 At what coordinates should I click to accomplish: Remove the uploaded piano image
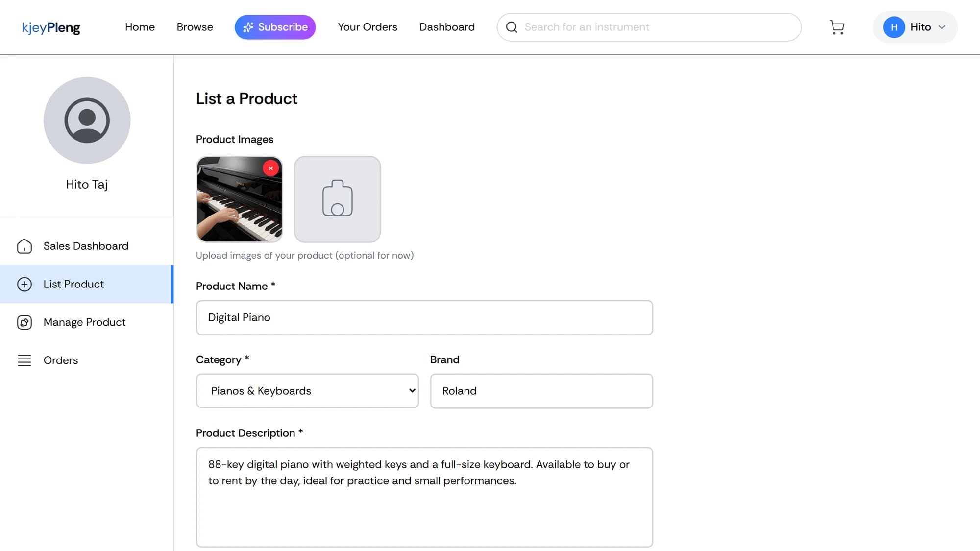270,168
